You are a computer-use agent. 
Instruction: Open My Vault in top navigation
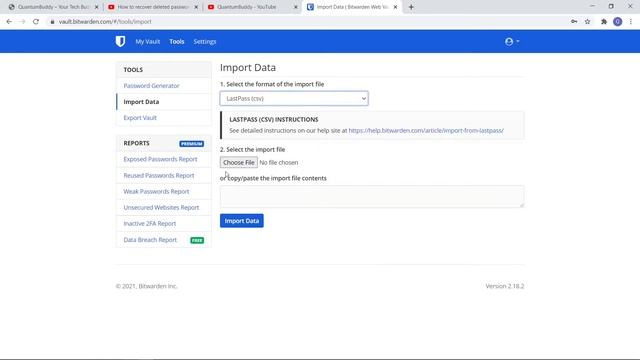coord(148,42)
